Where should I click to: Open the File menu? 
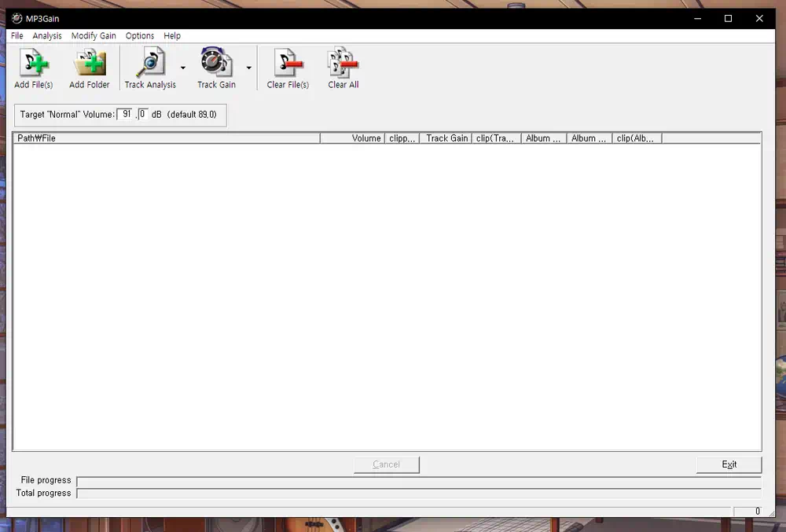tap(17, 35)
